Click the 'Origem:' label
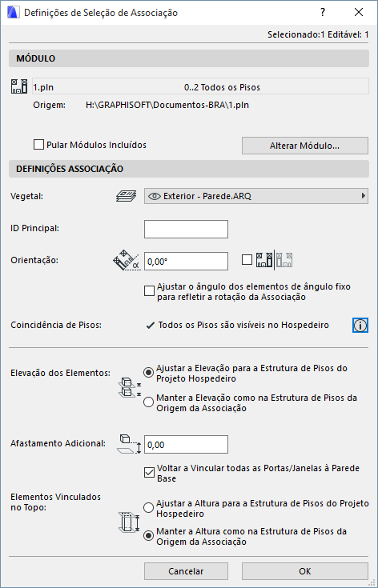 pyautogui.click(x=50, y=106)
